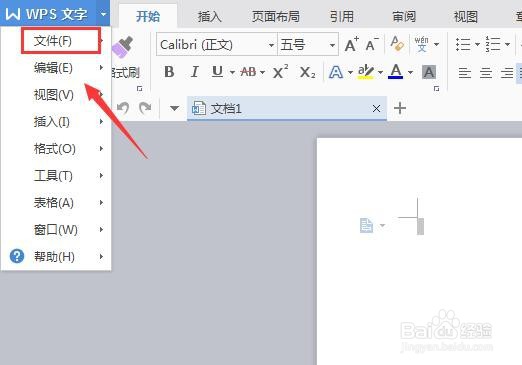
Task: Open the clipboard group dialog launcher
Action: point(140,89)
